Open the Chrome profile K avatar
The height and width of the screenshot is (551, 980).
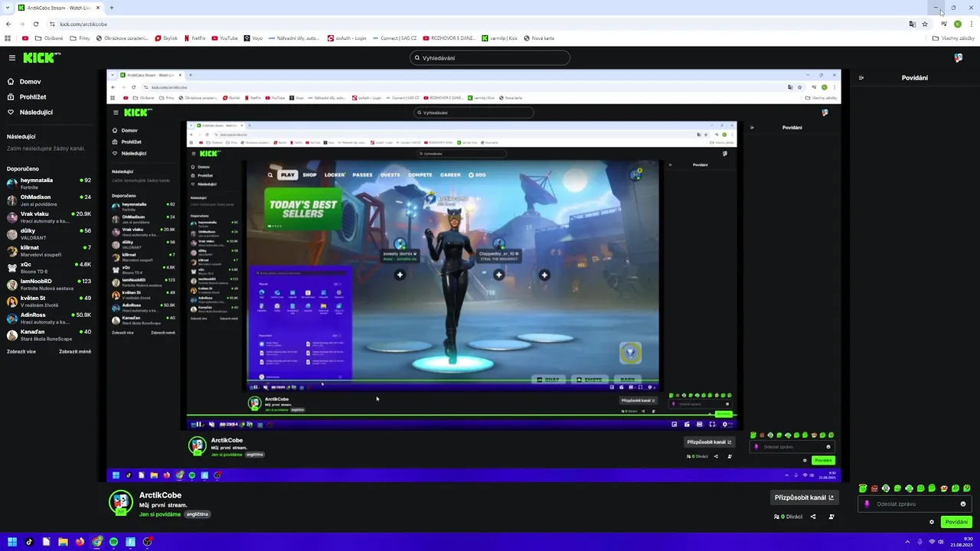pos(957,24)
